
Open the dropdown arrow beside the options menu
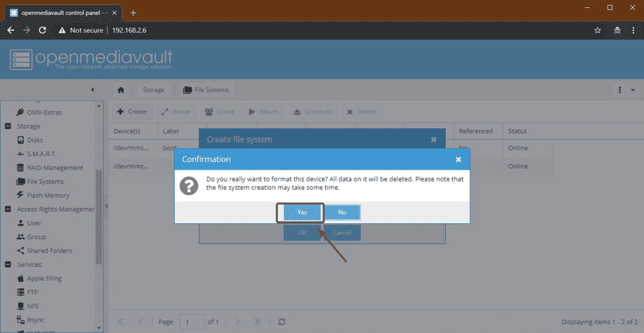[633, 90]
